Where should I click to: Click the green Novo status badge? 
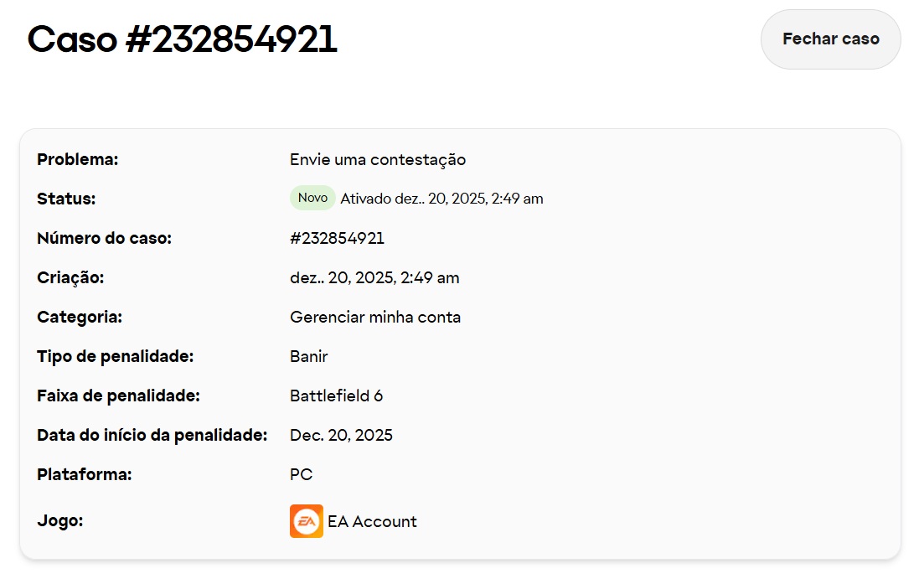312,198
